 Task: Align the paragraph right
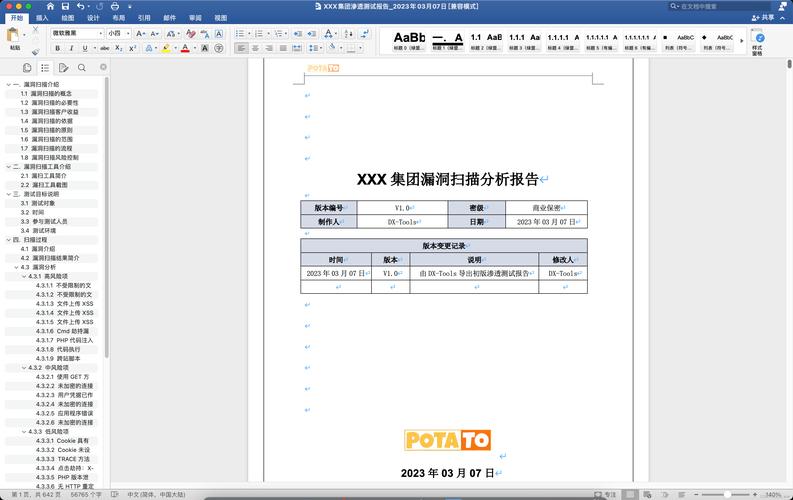tap(269, 48)
